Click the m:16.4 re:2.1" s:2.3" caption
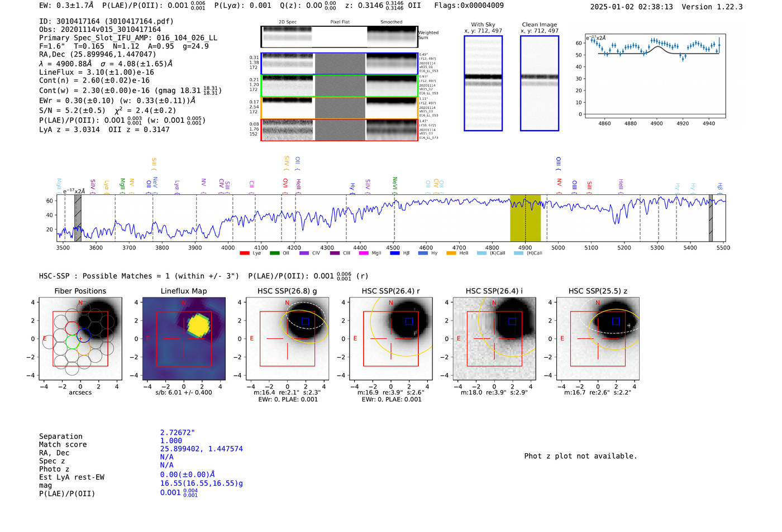Image resolution: width=782 pixels, height=532 pixels. click(x=287, y=392)
